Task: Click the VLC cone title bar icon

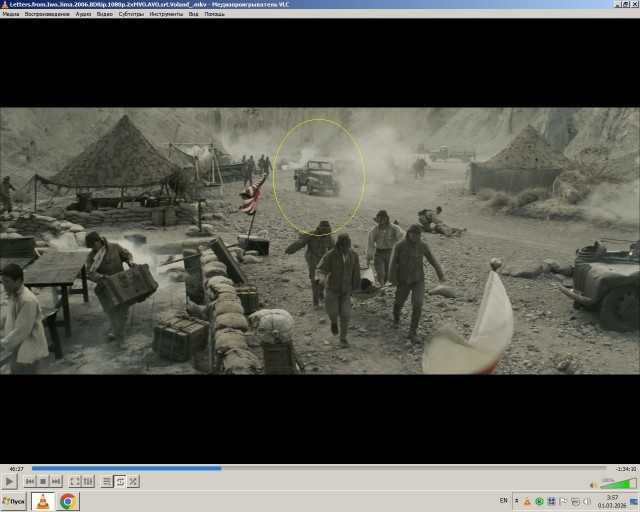Action: 5,4
